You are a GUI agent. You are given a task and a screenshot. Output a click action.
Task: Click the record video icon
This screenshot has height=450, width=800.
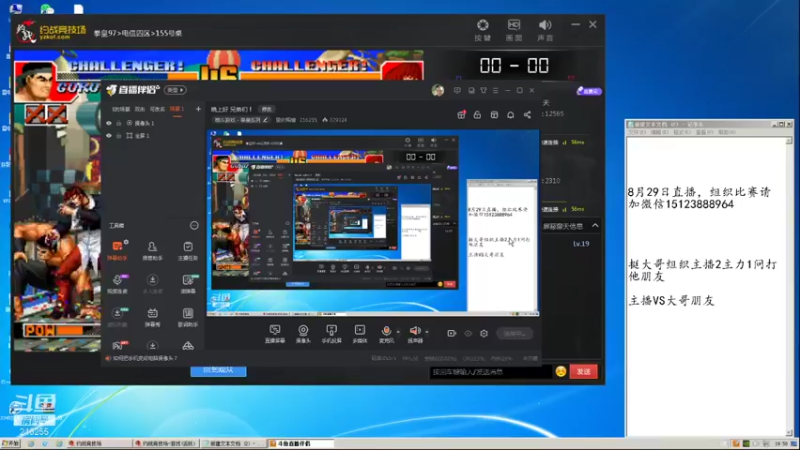coord(452,333)
